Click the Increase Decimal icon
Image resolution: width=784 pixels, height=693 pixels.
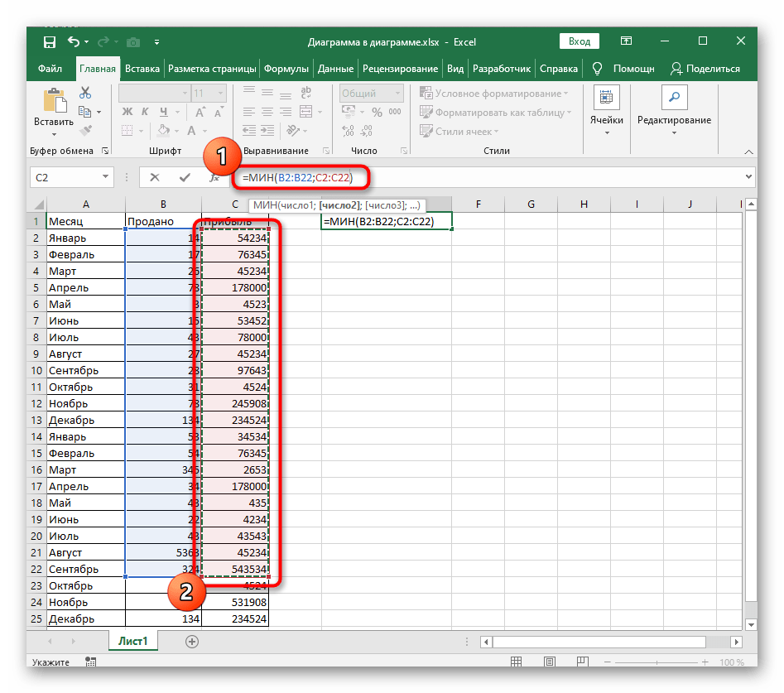click(349, 131)
